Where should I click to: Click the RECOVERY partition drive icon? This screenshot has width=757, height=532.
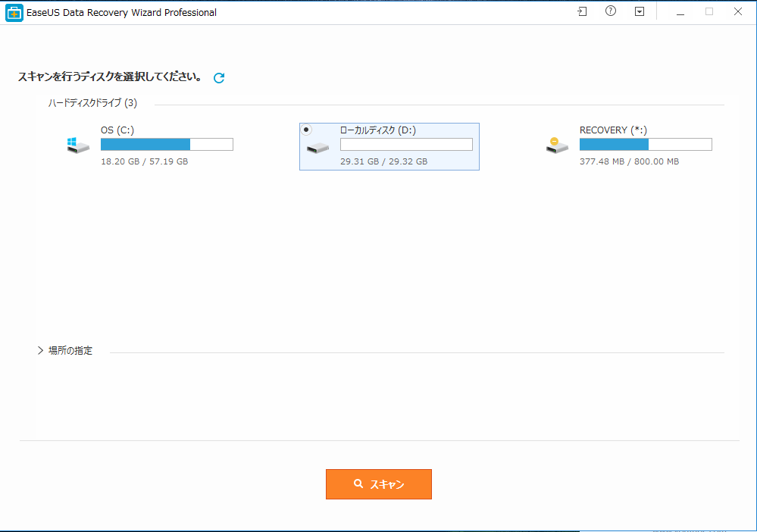557,146
